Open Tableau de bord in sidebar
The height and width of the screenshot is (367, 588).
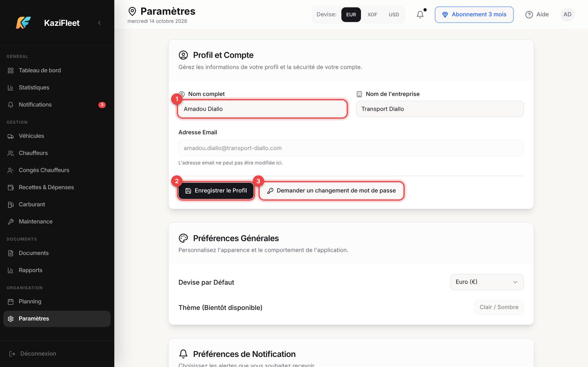click(57, 71)
